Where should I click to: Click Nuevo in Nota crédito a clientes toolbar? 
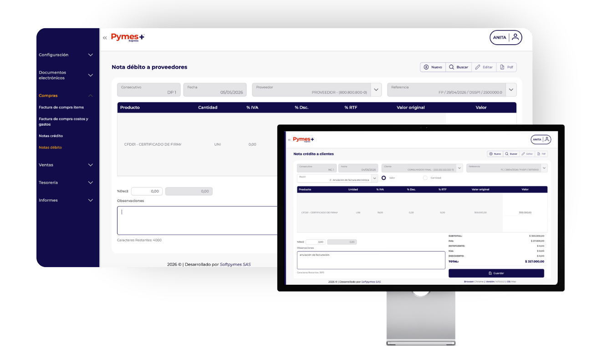click(x=495, y=154)
